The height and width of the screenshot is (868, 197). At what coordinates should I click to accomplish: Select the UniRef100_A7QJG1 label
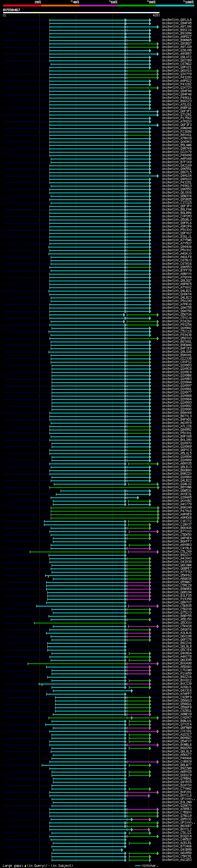[x=177, y=104]
